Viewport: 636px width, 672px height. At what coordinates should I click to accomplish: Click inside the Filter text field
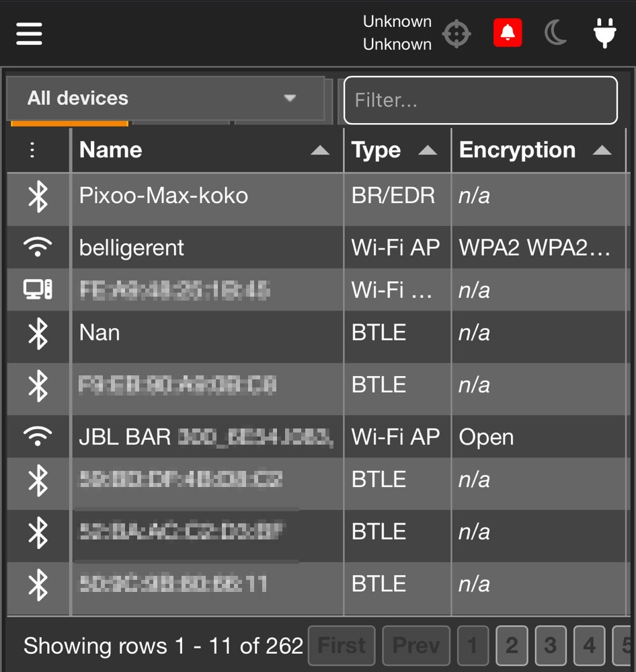pos(480,100)
